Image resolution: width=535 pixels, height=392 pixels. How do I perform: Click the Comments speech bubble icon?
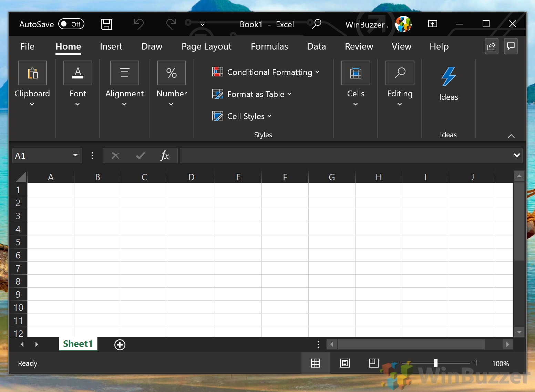pos(511,46)
